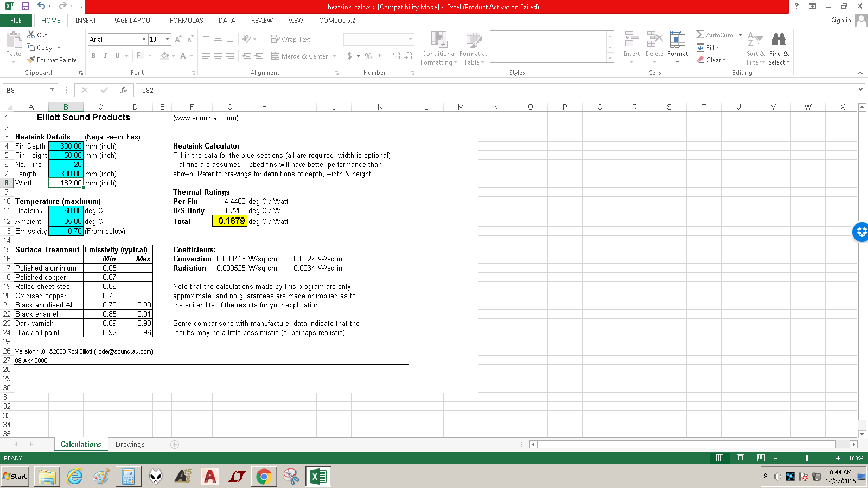The height and width of the screenshot is (488, 868).
Task: Click the Cut scissors icon
Action: (31, 35)
